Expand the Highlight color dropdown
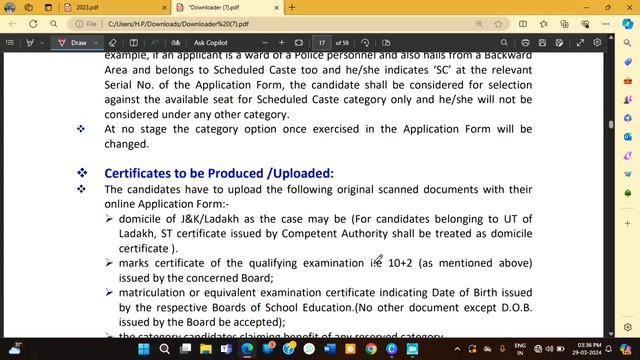This screenshot has height=360, width=640. (42, 43)
